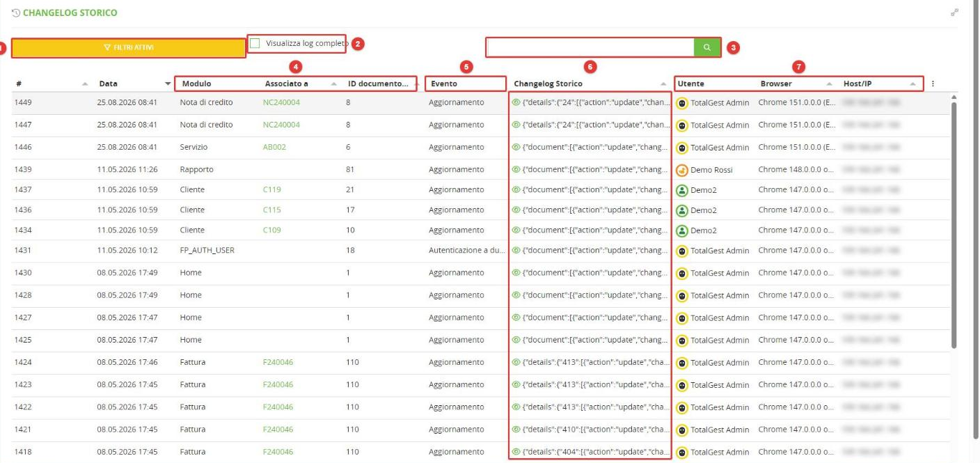Enable the Visualizza log completo checkbox
Screen dimensions: 980x463
255,43
